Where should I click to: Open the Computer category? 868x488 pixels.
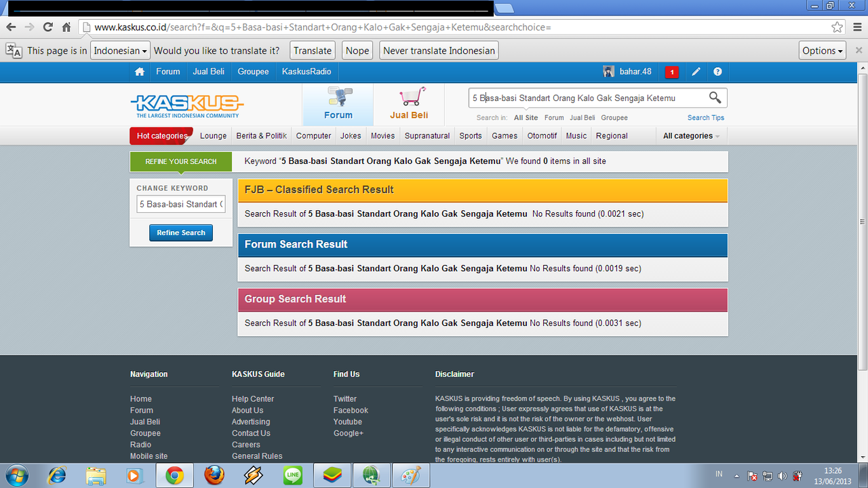tap(313, 136)
